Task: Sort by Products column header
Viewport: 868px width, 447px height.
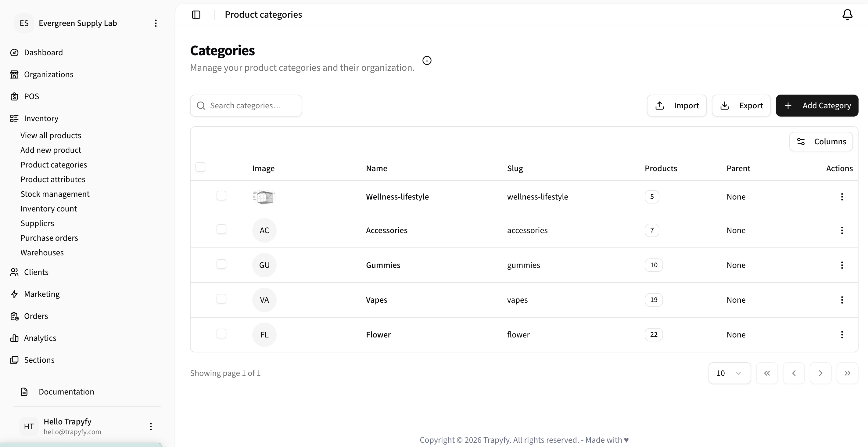Action: coord(660,168)
